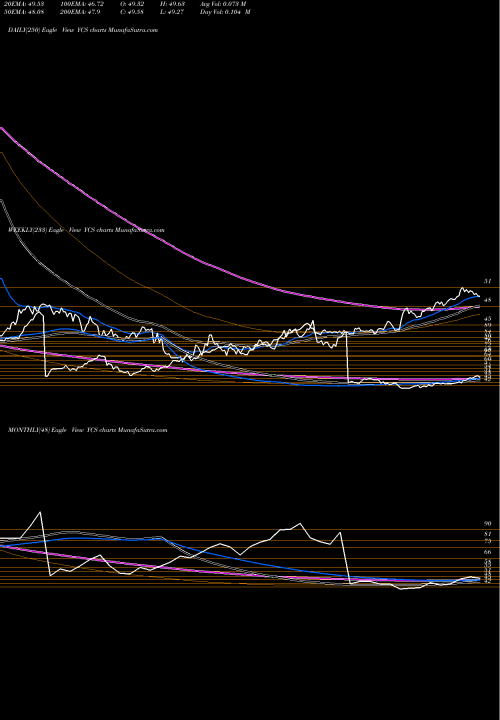Click the WEEKLY(253) Eagle View chart title
The width and height of the screenshot is (500, 720).
[86, 230]
